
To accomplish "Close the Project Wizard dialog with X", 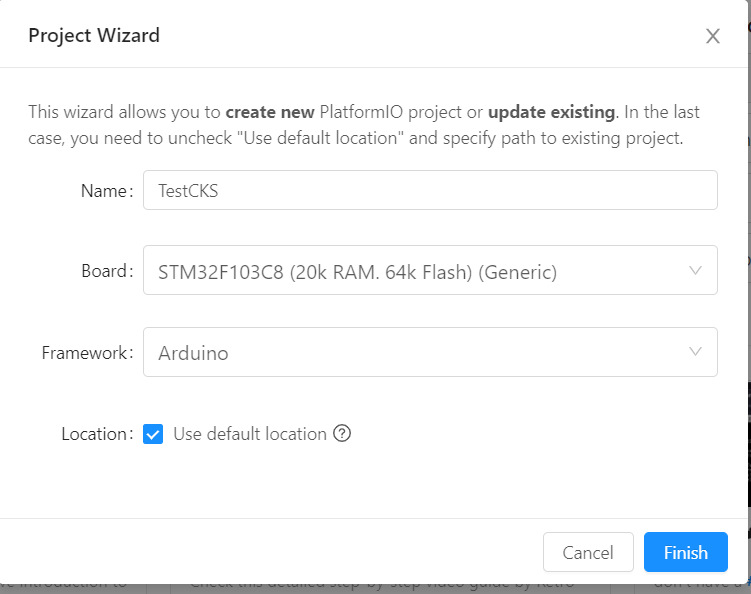I will (x=713, y=36).
